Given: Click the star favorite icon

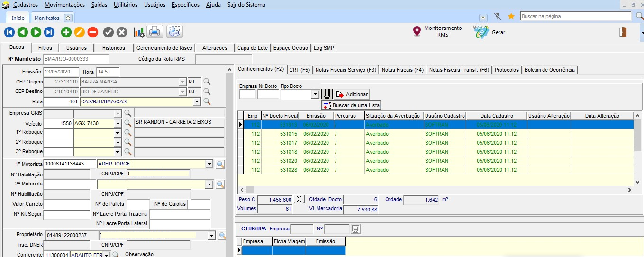Looking at the screenshot, I should (x=511, y=16).
